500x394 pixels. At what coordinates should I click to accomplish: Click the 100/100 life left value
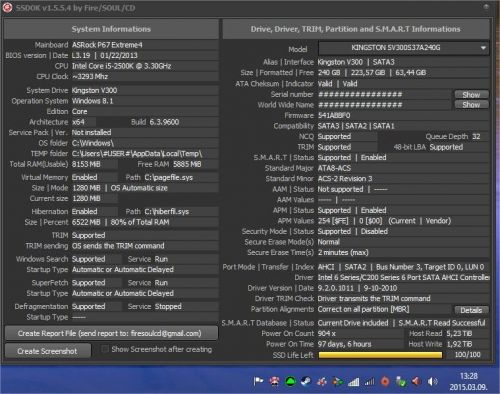[467, 355]
